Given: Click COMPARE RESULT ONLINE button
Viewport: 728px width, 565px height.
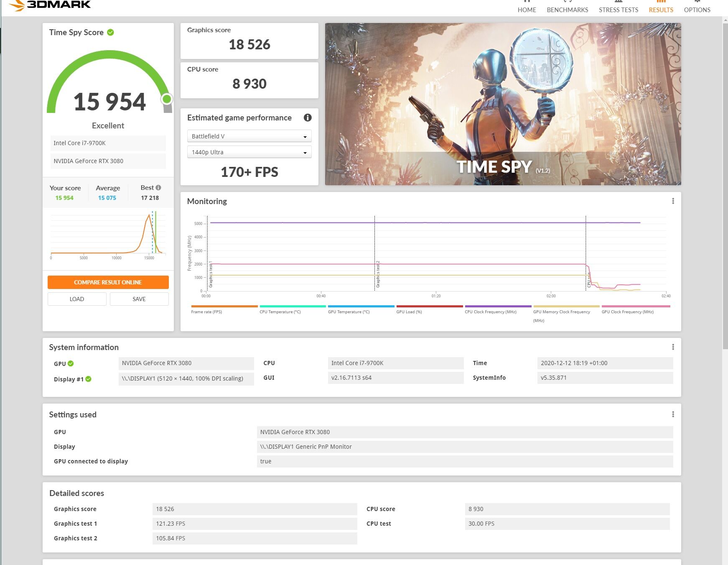Looking at the screenshot, I should pyautogui.click(x=108, y=282).
